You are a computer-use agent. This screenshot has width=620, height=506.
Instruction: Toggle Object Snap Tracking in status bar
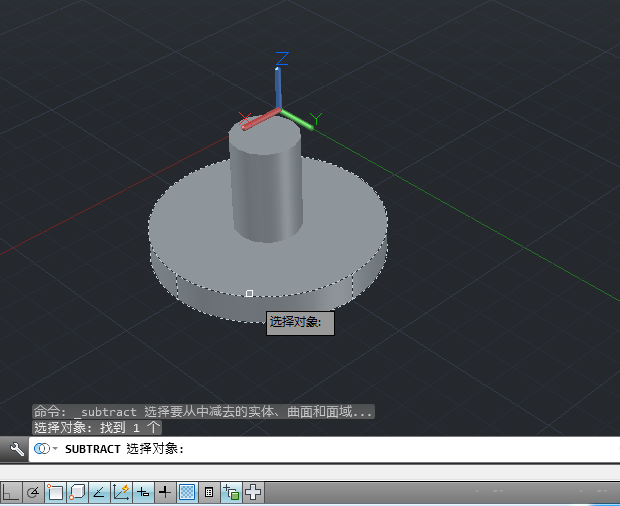coord(99,493)
